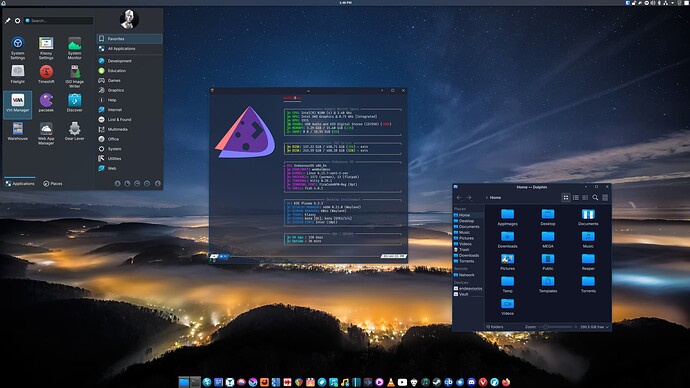Viewport: 690px width, 388px height.
Task: Open Discover software center icon
Action: pyautogui.click(x=74, y=102)
